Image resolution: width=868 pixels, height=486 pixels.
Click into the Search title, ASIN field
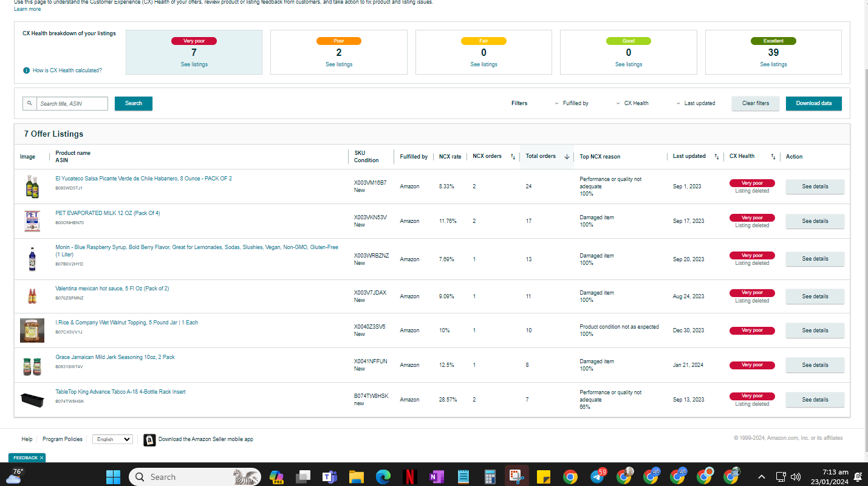tap(72, 104)
